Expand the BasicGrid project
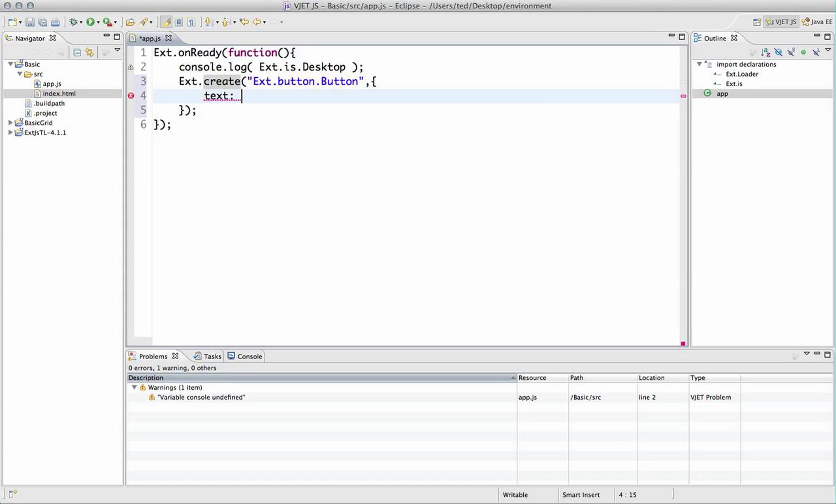Screen dimensions: 836x504 pyautogui.click(x=10, y=123)
